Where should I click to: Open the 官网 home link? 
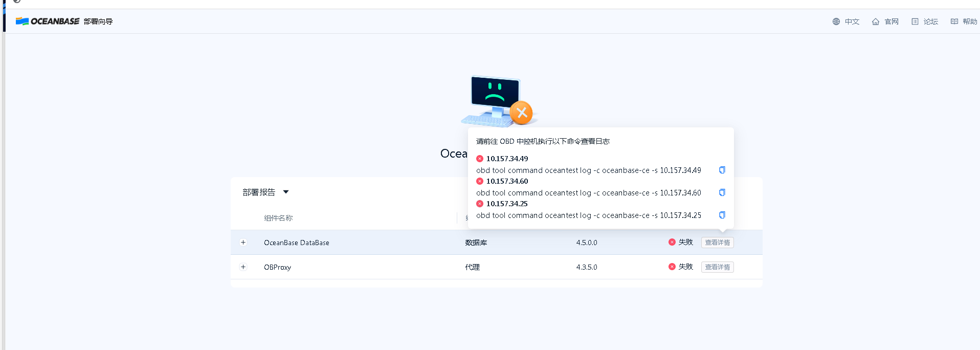[x=885, y=21]
